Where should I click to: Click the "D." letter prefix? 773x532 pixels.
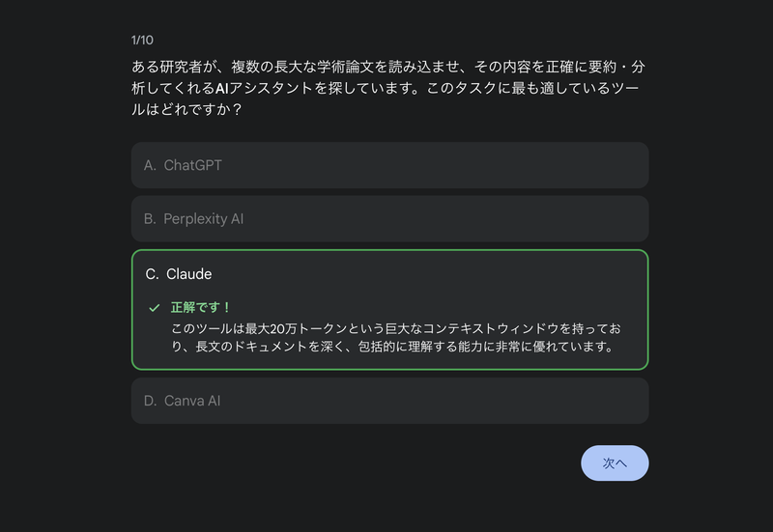(150, 401)
